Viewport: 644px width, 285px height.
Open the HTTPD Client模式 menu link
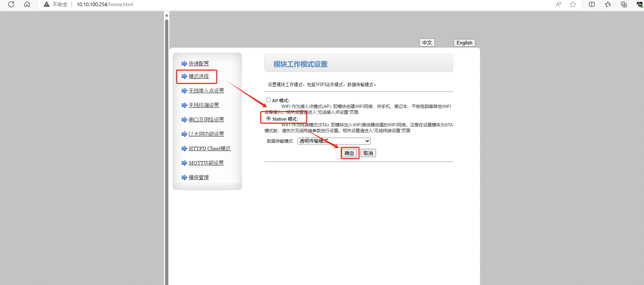(209, 148)
